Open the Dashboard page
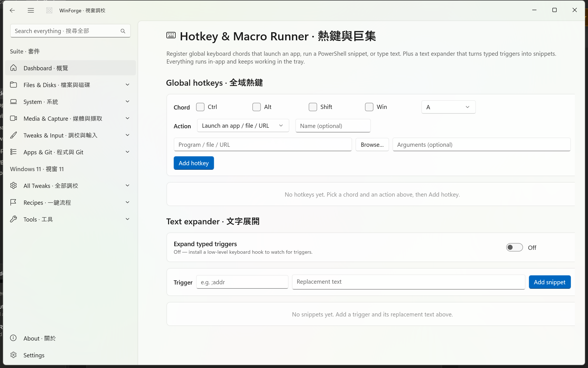The height and width of the screenshot is (368, 588). point(70,68)
